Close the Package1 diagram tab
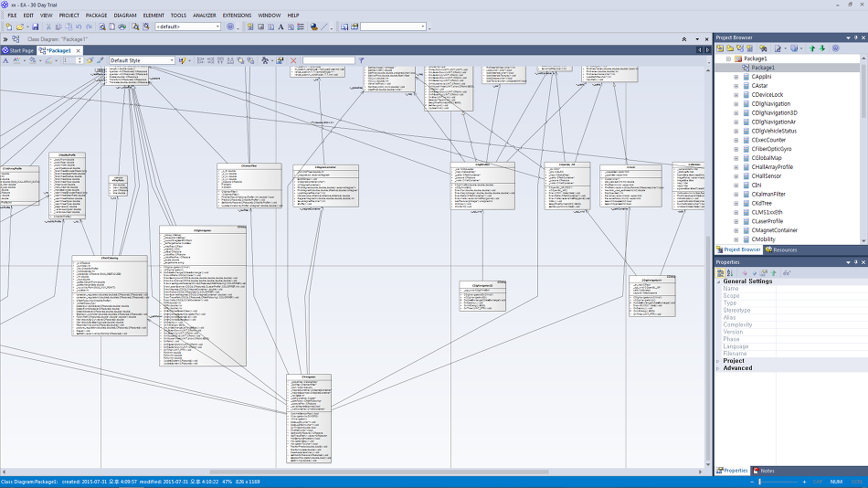Screen dimensions: 868x488 (78, 50)
